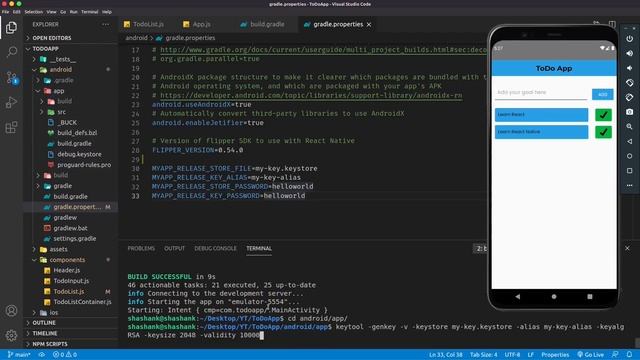Mark 'Learn React' todo as done
This screenshot has height=360, width=640.
(x=603, y=115)
